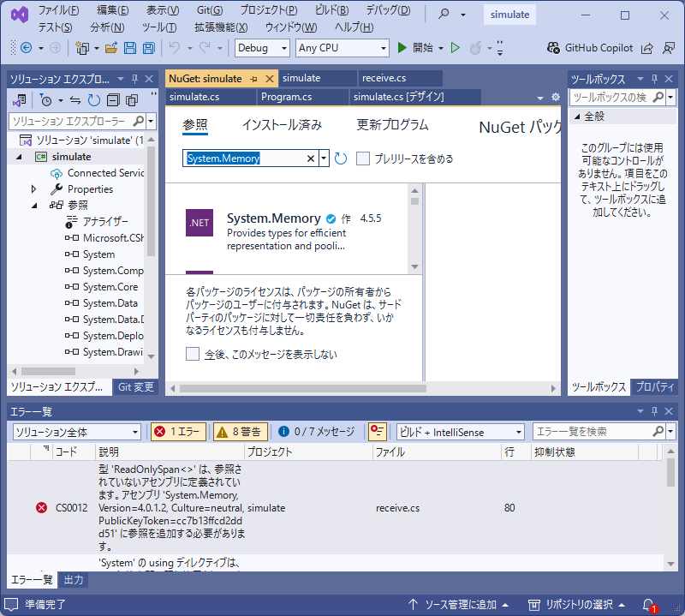Clear the System.Memory search text
Image resolution: width=685 pixels, height=616 pixels.
click(311, 158)
